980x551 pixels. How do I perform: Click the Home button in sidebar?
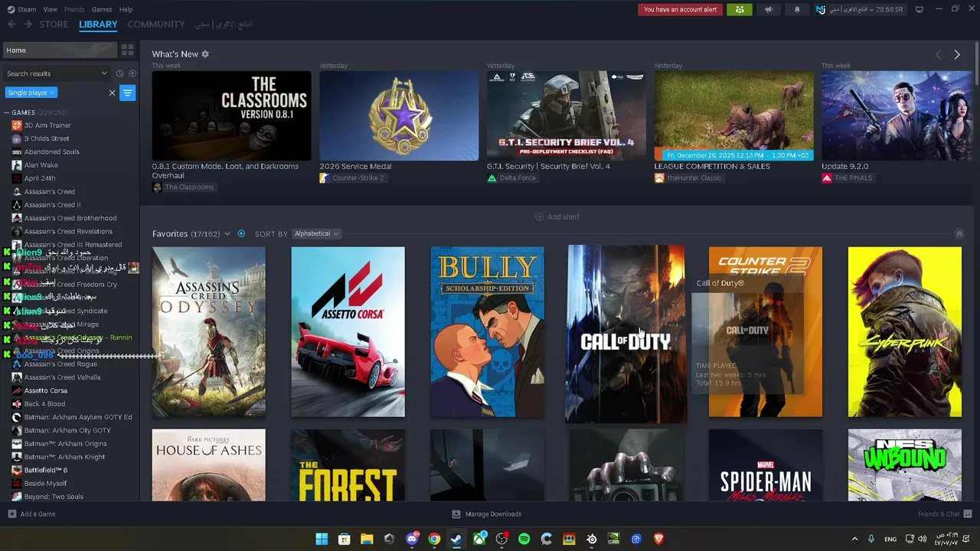tap(60, 50)
